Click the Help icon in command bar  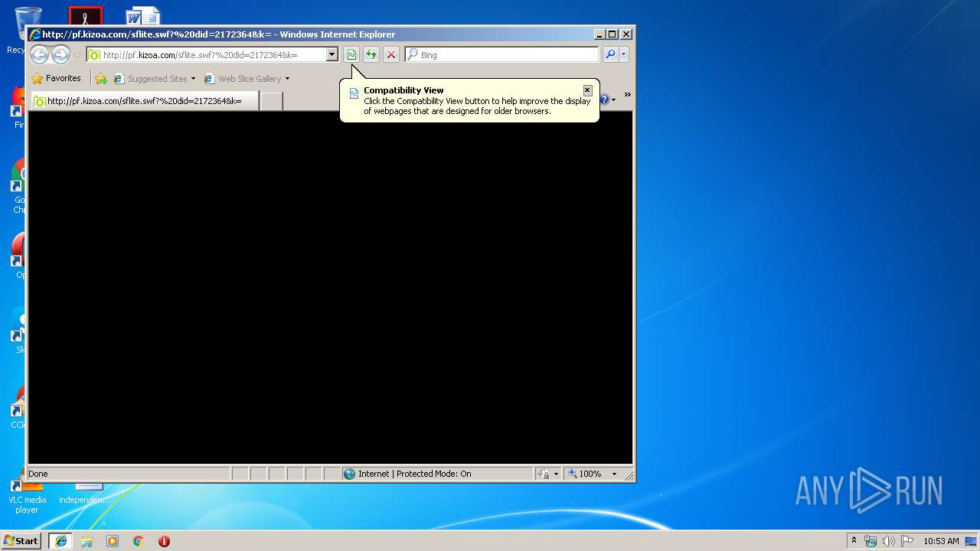click(x=604, y=99)
